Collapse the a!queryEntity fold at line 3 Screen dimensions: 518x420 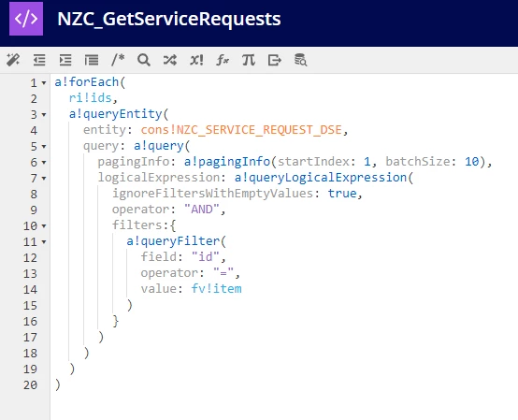44,115
